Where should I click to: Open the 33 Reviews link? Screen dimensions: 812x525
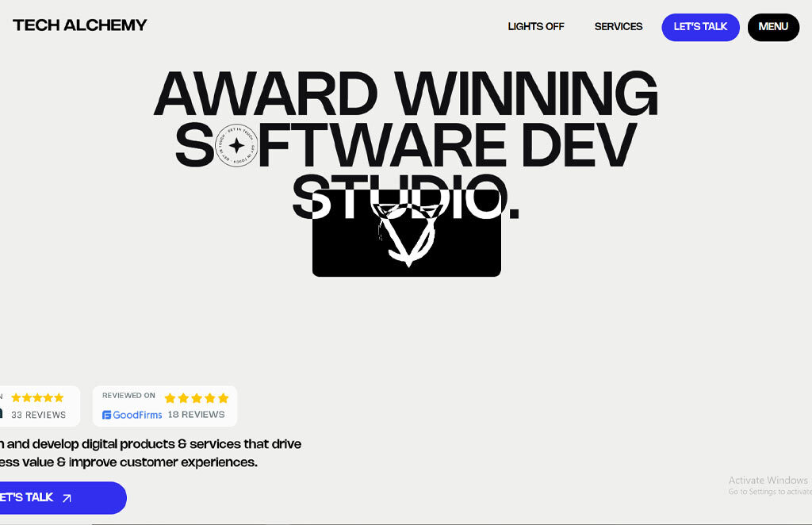pos(39,415)
